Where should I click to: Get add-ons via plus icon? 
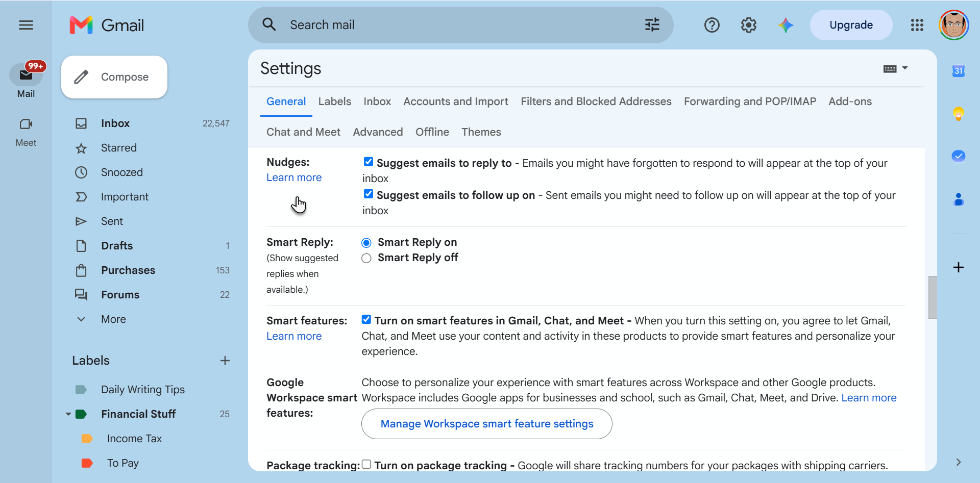(958, 267)
